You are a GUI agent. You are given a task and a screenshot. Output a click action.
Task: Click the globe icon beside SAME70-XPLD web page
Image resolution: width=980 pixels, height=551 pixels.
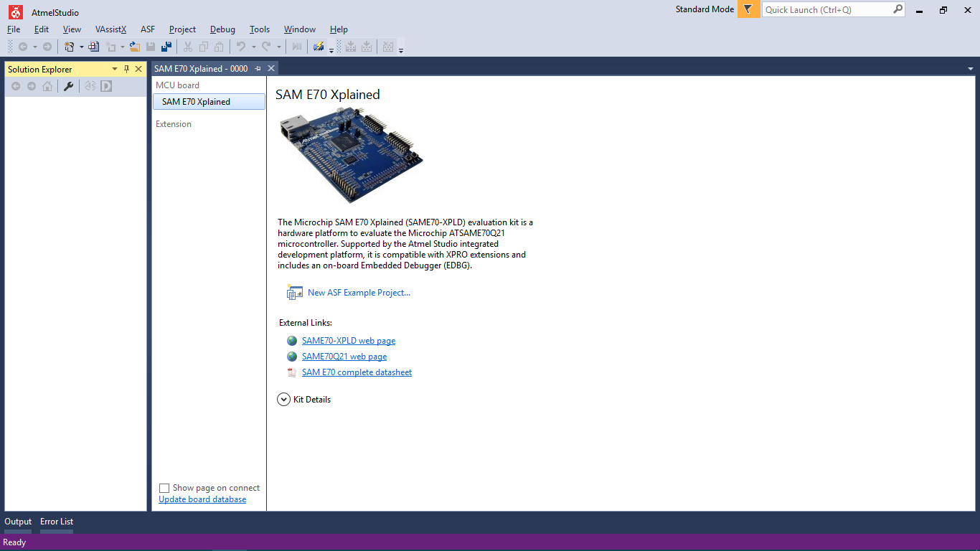[292, 341]
